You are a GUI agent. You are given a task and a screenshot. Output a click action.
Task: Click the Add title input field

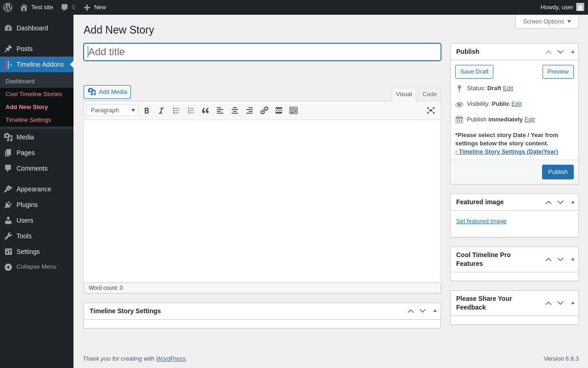point(262,52)
